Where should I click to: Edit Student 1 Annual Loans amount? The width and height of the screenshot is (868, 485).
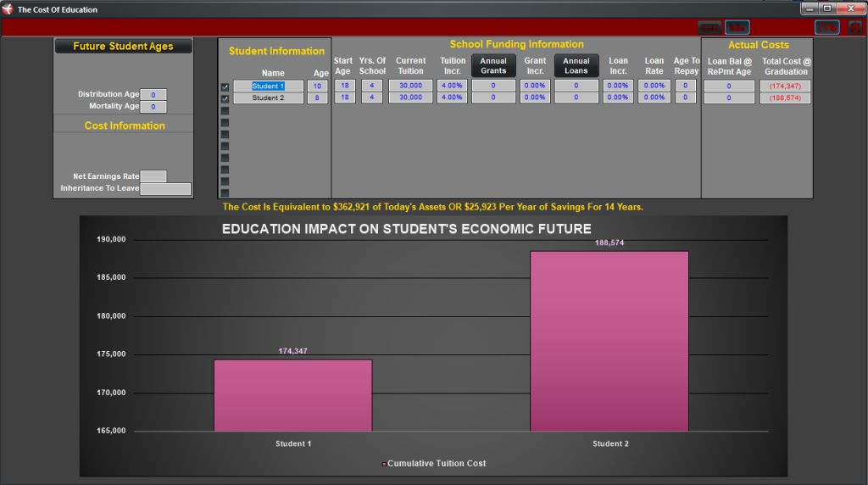(x=576, y=86)
